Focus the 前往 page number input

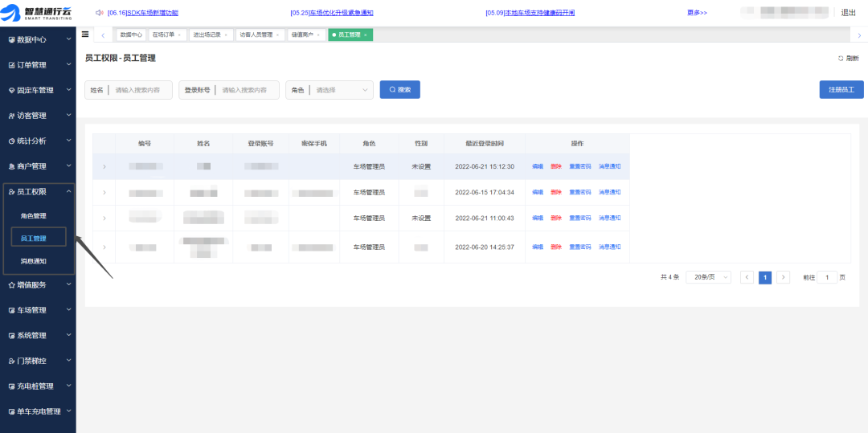(827, 278)
